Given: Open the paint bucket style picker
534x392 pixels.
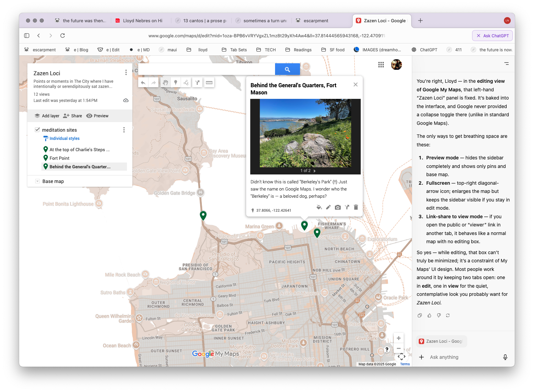Looking at the screenshot, I should pos(319,207).
